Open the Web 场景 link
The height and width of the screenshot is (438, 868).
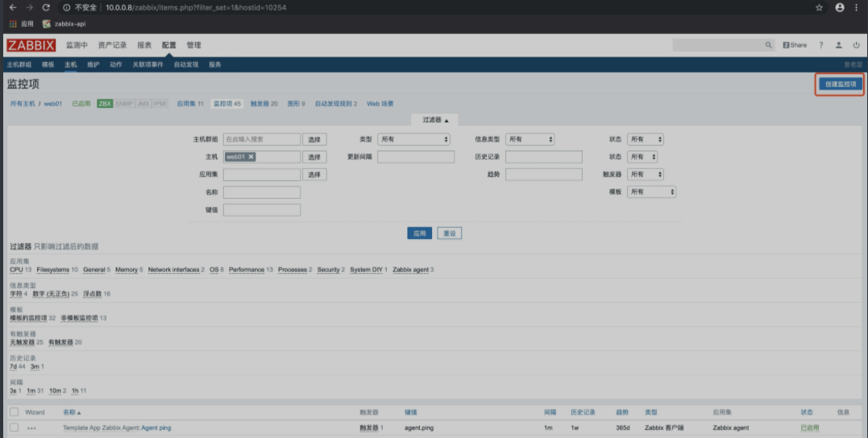(380, 103)
